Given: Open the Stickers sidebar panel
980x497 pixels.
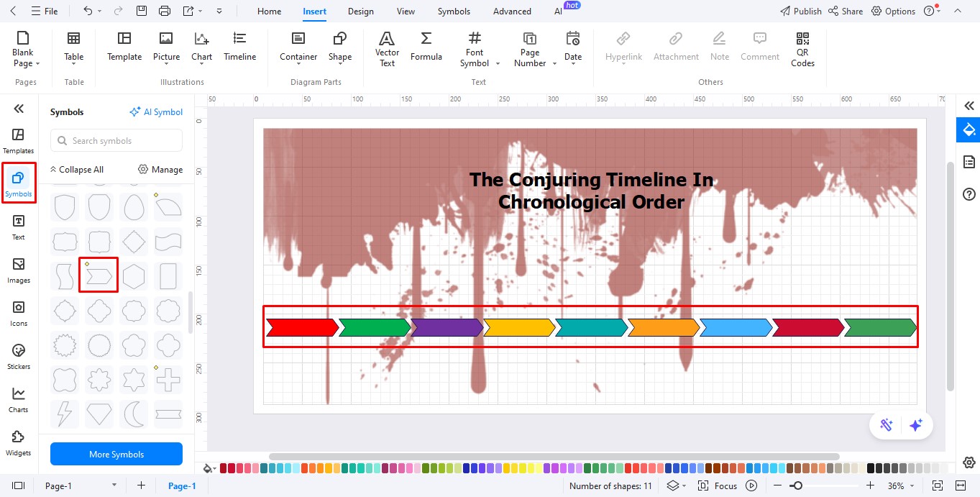Looking at the screenshot, I should point(19,357).
